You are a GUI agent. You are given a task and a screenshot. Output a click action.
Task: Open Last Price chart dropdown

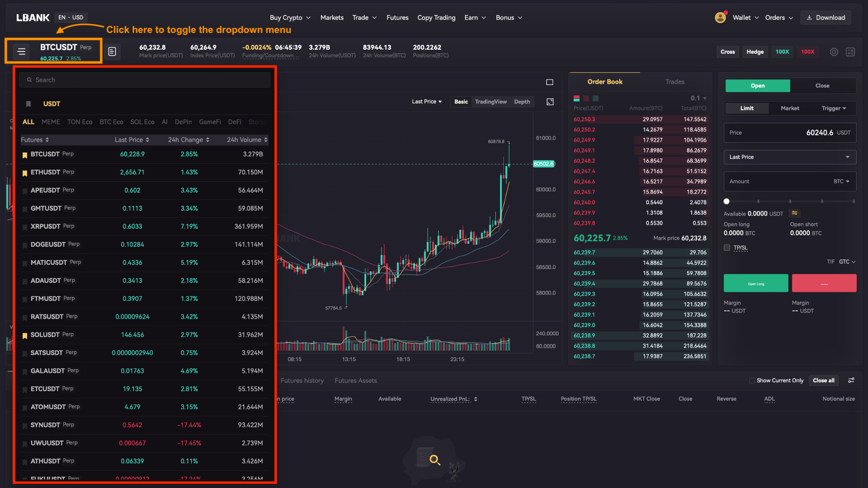click(x=427, y=102)
